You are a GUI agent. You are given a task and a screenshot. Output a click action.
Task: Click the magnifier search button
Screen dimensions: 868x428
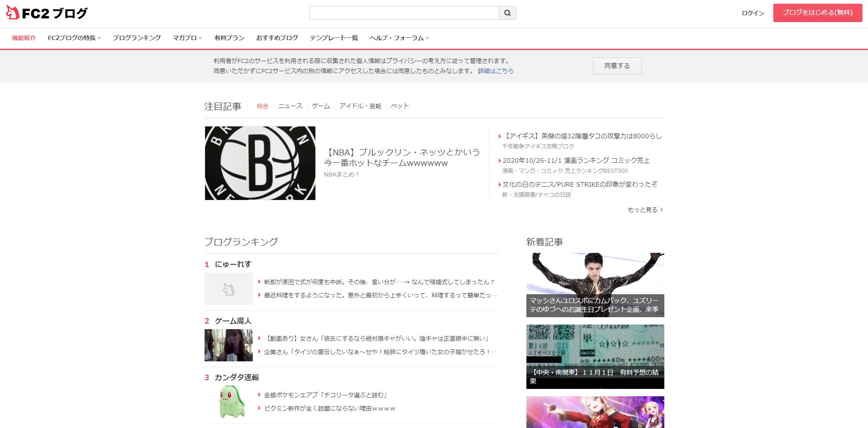(508, 13)
